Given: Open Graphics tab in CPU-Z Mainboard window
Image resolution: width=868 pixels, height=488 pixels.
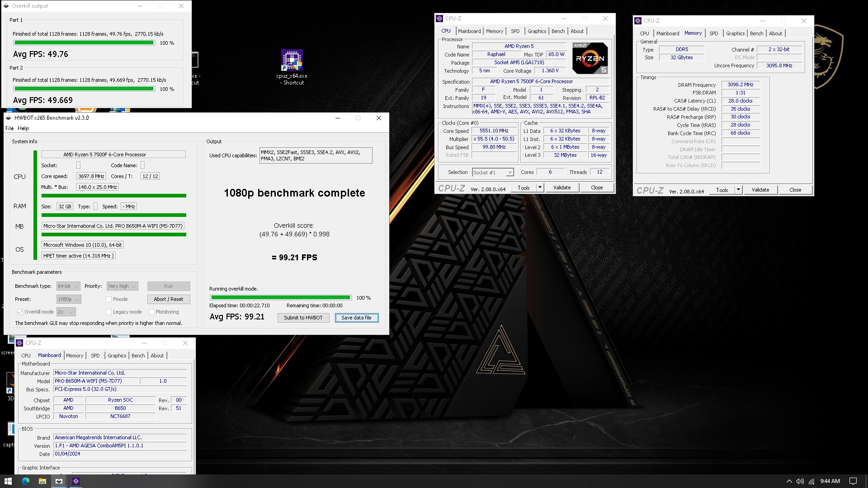Looking at the screenshot, I should click(x=117, y=356).
